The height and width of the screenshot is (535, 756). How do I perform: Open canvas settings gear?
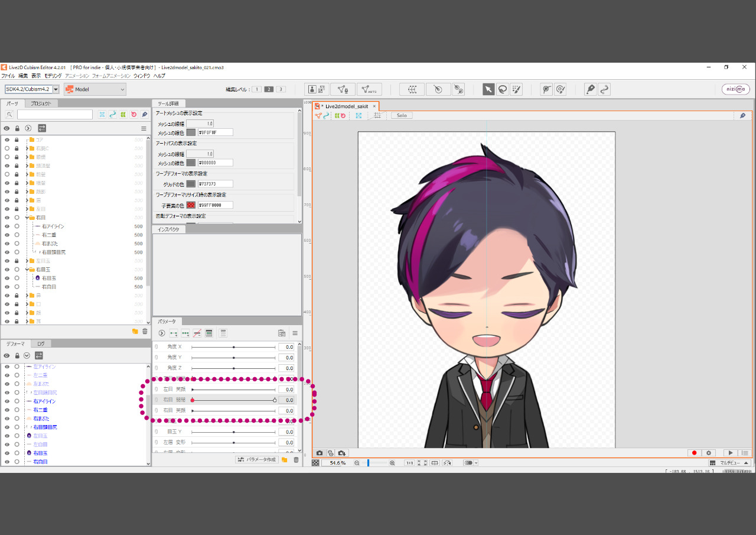click(709, 453)
